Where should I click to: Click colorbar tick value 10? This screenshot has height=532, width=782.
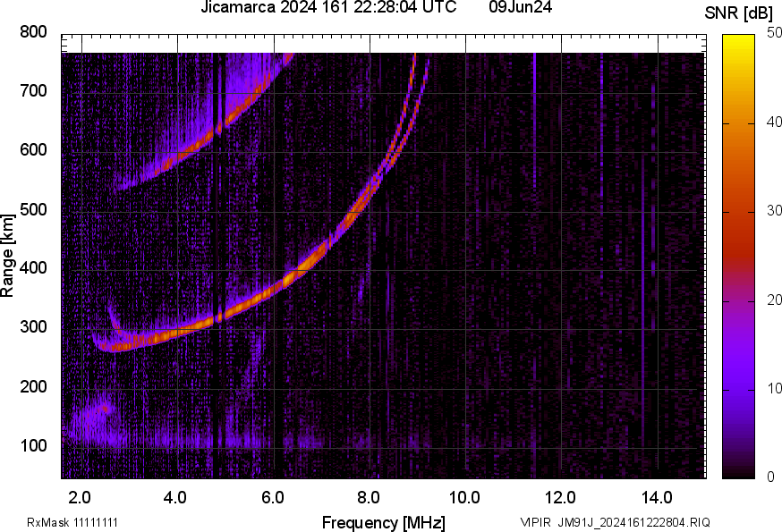774,388
